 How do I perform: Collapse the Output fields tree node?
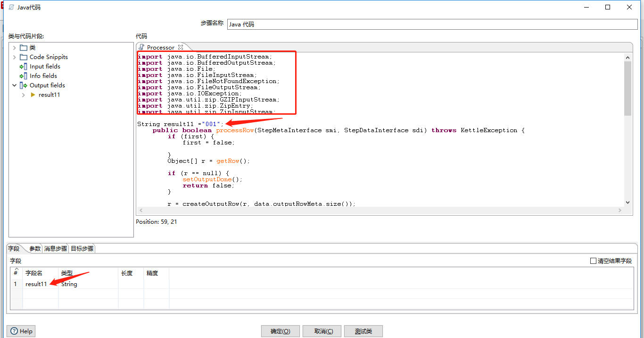(x=14, y=85)
